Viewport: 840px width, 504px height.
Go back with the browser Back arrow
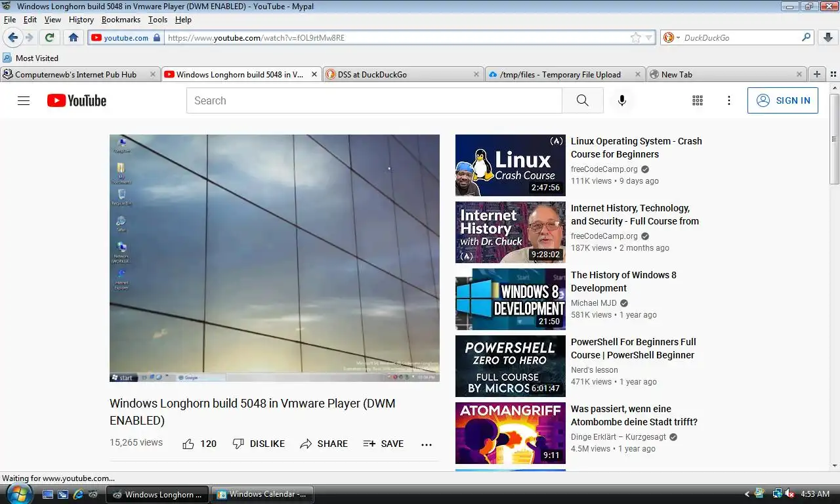click(x=12, y=37)
